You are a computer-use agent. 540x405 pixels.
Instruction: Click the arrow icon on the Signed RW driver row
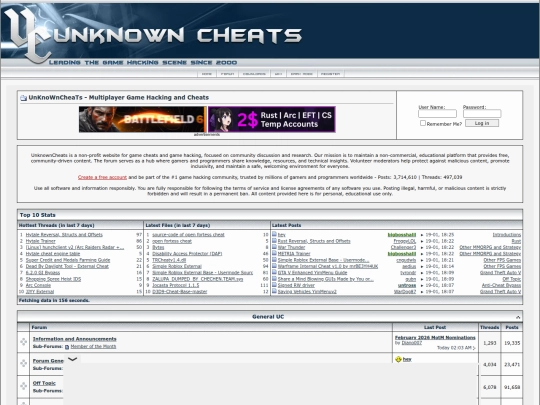[422, 285]
